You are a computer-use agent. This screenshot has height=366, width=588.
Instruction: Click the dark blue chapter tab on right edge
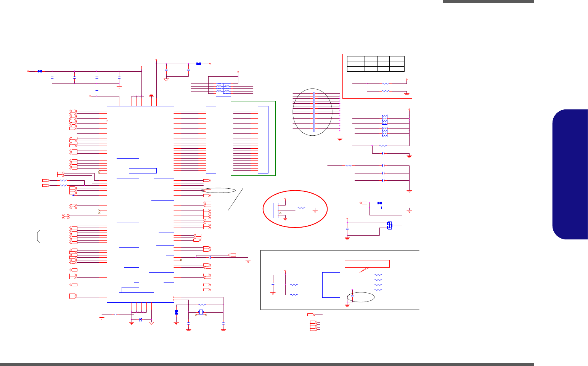[570, 175]
